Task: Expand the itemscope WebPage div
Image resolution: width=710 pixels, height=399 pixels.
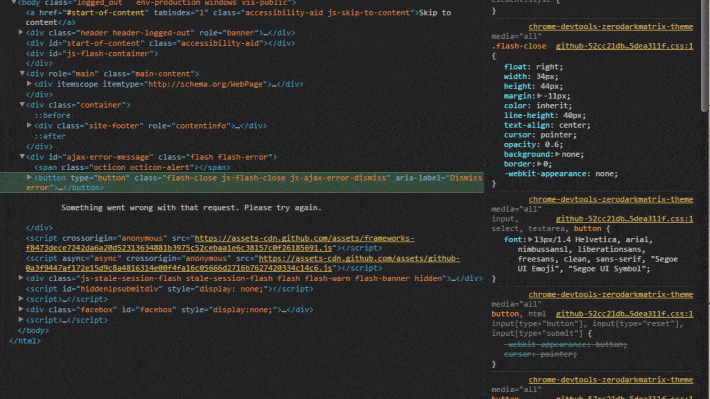Action: pos(29,84)
